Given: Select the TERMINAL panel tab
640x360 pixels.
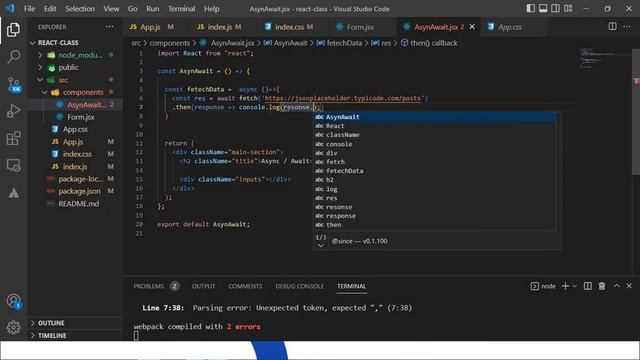Looking at the screenshot, I should (351, 286).
